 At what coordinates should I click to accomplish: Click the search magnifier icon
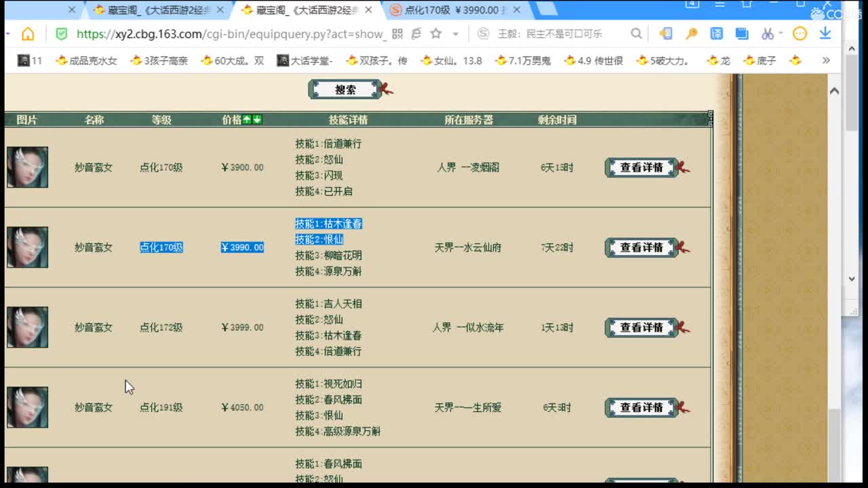(636, 34)
